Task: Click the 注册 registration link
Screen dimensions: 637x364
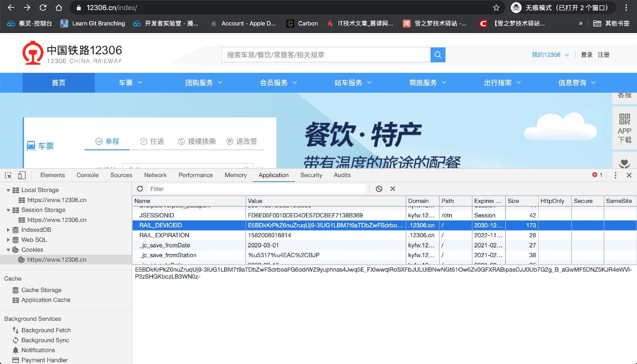Action: [x=604, y=55]
